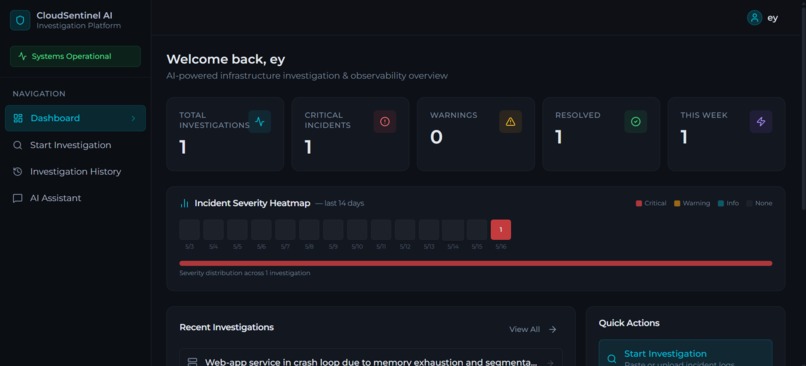This screenshot has height=366, width=806.
Task: Click the search icon in Quick Actions button
Action: point(612,359)
